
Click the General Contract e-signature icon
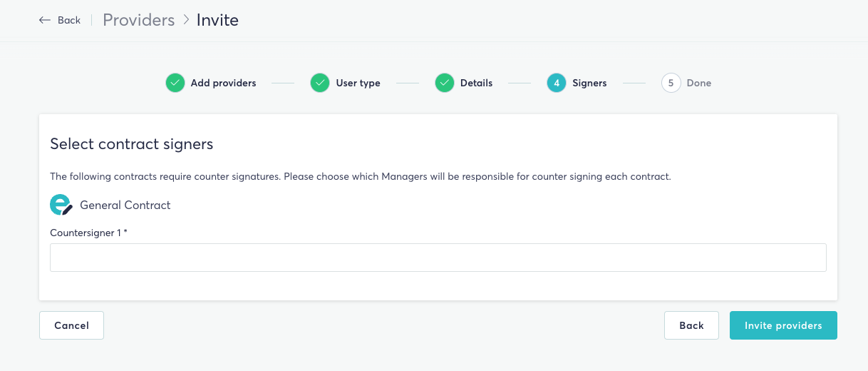(x=61, y=205)
